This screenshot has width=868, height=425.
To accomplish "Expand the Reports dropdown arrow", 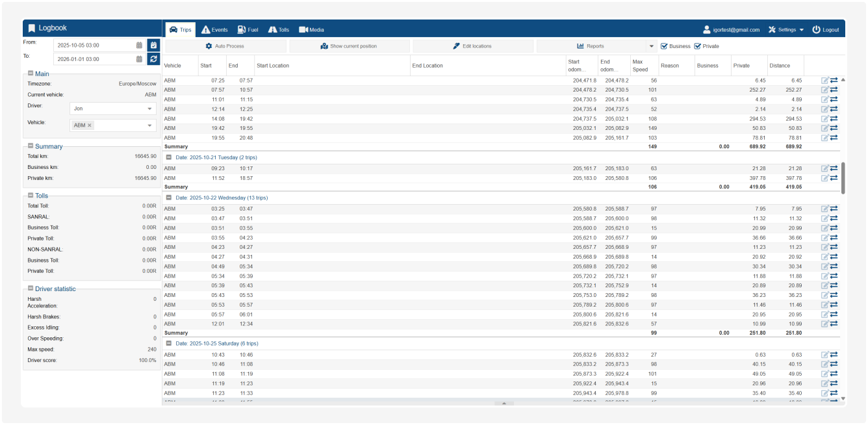I will pyautogui.click(x=652, y=46).
